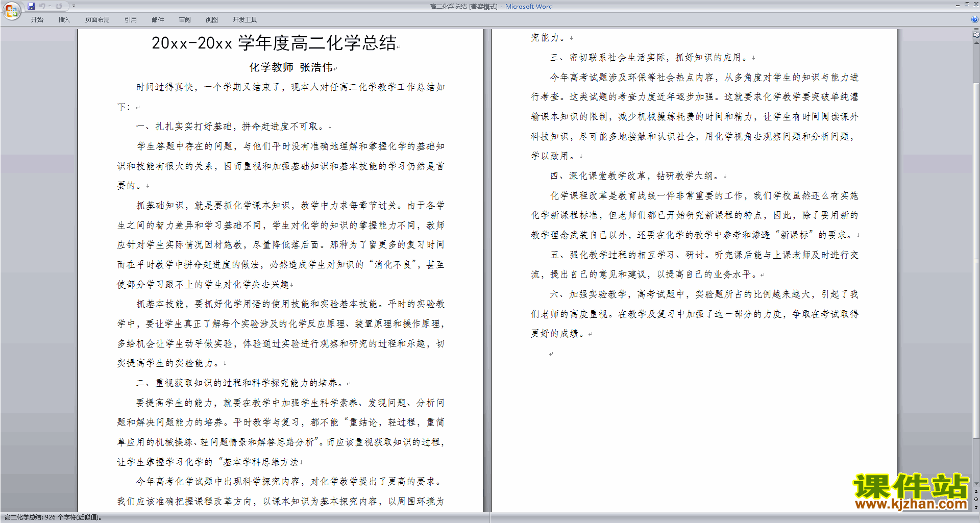The image size is (980, 523).
Task: Go to previous page double-arrow button
Action: [x=976, y=492]
